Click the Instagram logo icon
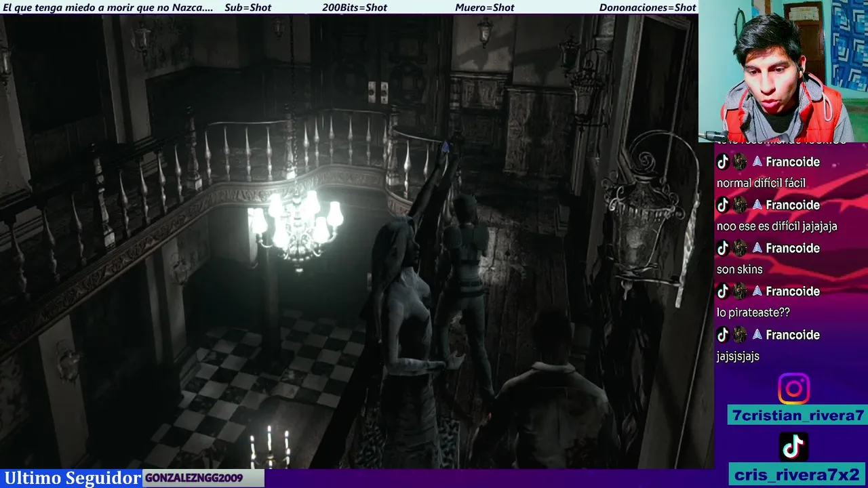The image size is (868, 488). (793, 389)
